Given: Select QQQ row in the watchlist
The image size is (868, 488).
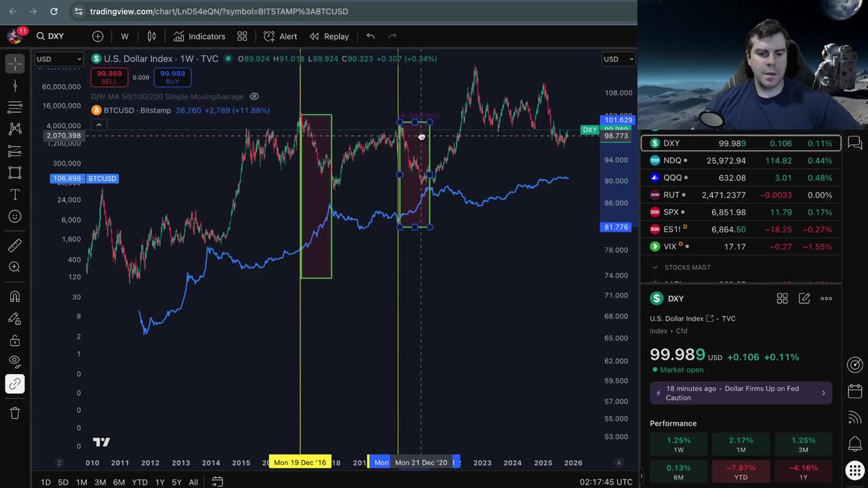Looking at the screenshot, I should (741, 178).
